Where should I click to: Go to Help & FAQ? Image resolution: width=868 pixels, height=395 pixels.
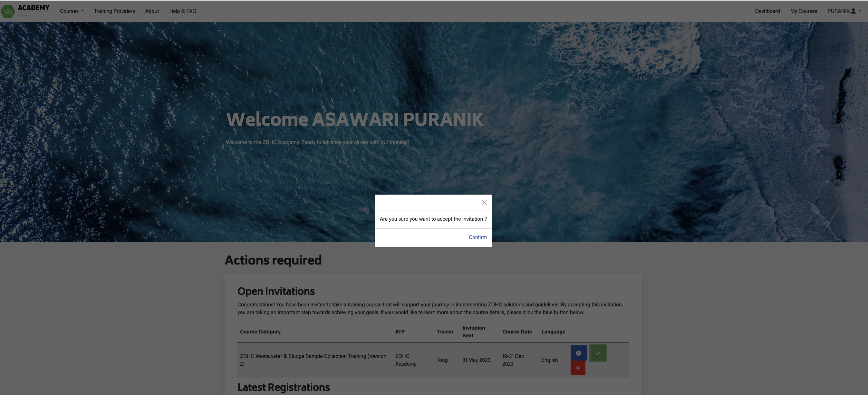(183, 11)
